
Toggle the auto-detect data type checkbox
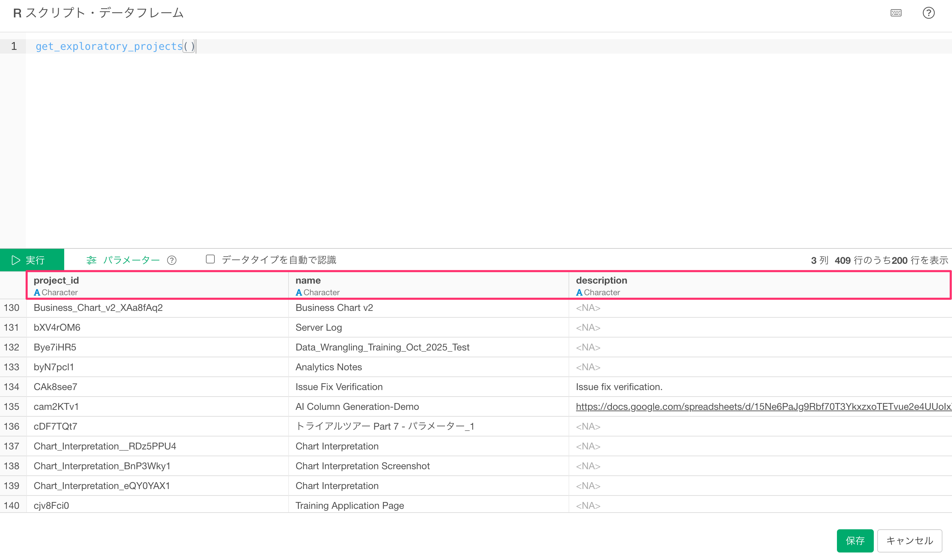(210, 259)
